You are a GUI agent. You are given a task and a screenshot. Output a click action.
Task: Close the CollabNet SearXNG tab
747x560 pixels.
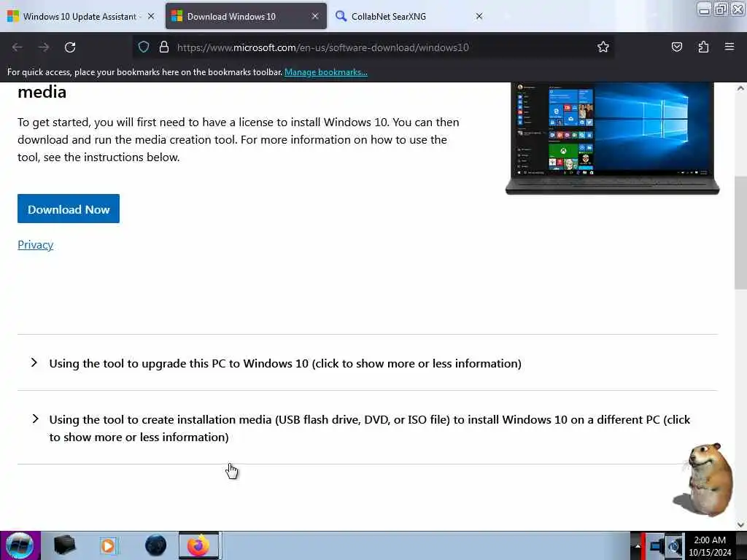coord(479,16)
